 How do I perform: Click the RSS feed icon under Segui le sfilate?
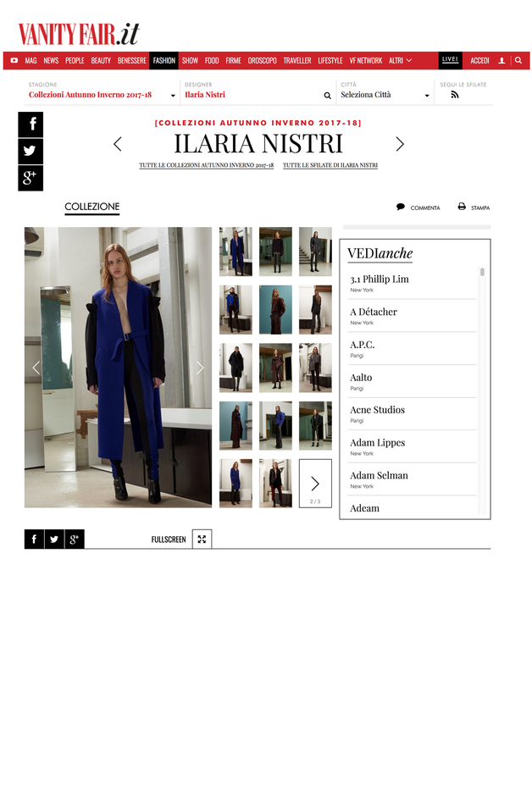[x=455, y=95]
